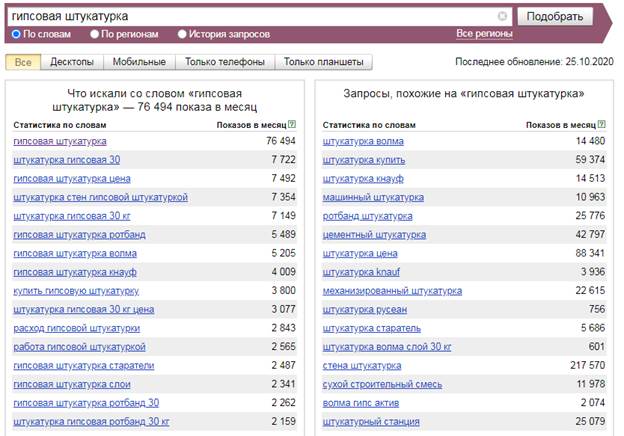This screenshot has width=624, height=436.
Task: Open the 'гипсовая штукатурка ротбанд 30' link
Action: point(86,403)
